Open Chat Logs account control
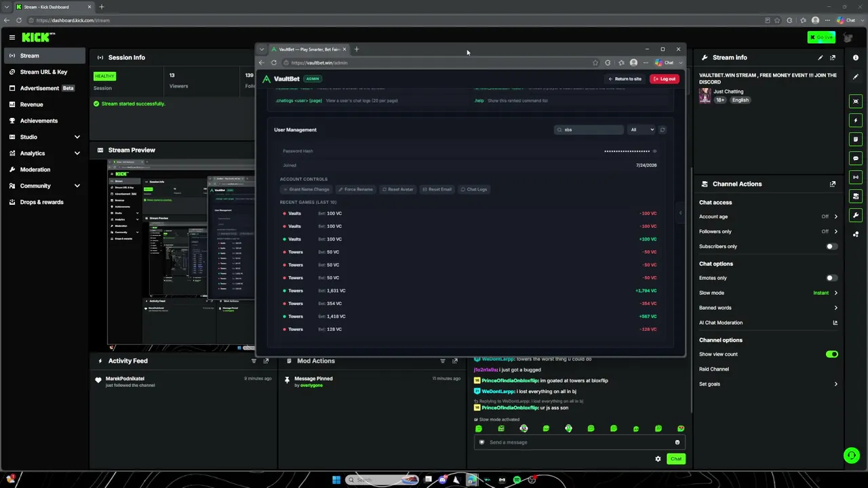 coord(474,189)
